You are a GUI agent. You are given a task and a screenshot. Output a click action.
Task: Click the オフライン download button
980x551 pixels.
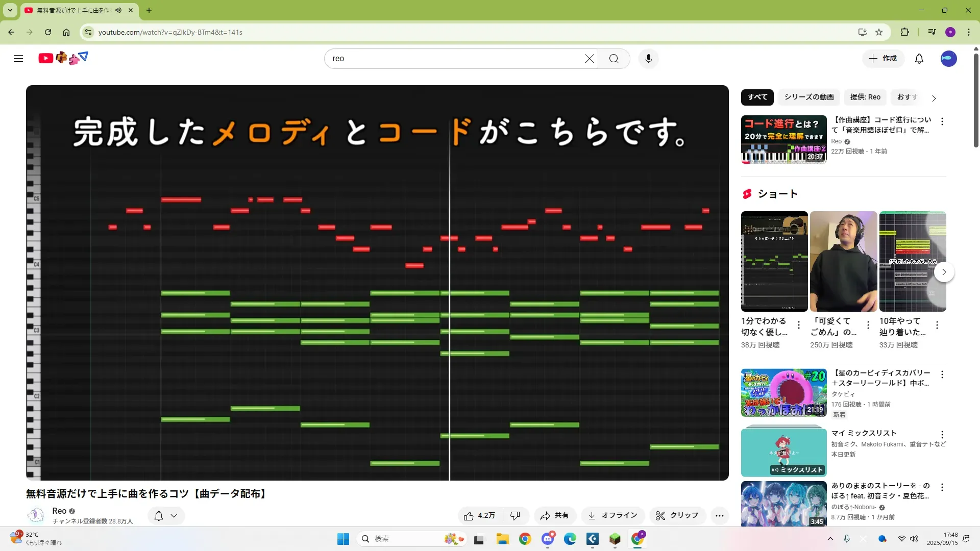[x=612, y=515]
